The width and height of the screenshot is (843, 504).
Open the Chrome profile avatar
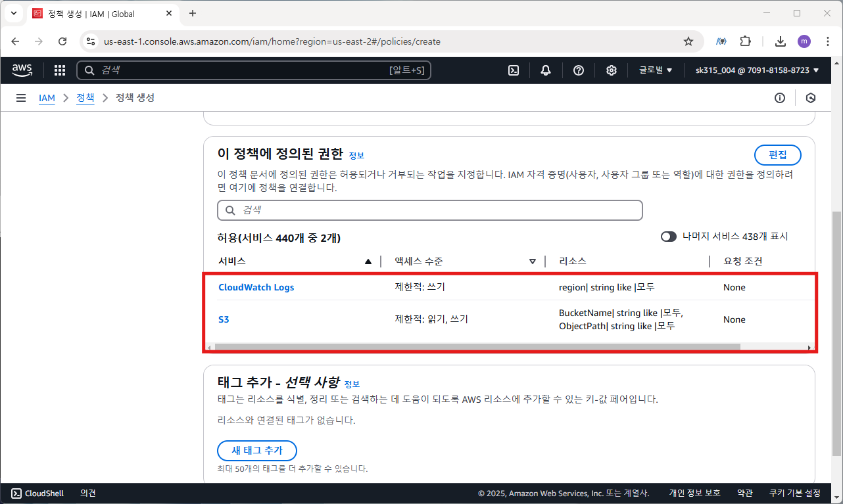click(804, 41)
